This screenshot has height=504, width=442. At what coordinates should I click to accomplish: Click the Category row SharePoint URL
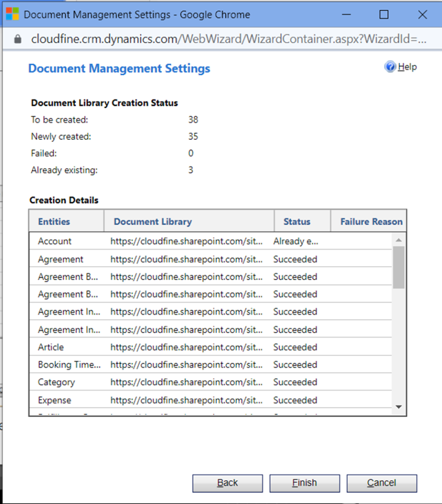[186, 382]
